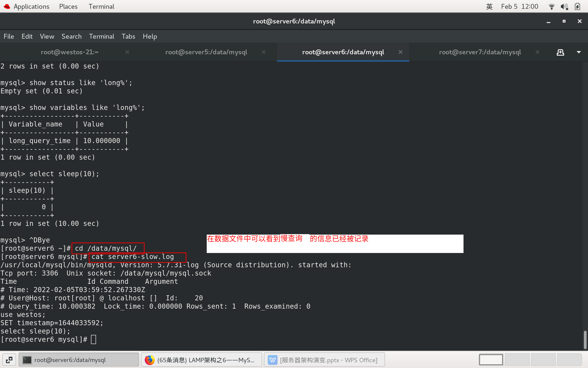Viewport: 588px width, 368px height.
Task: Open the Terminal menu in the menu bar
Action: tap(102, 37)
